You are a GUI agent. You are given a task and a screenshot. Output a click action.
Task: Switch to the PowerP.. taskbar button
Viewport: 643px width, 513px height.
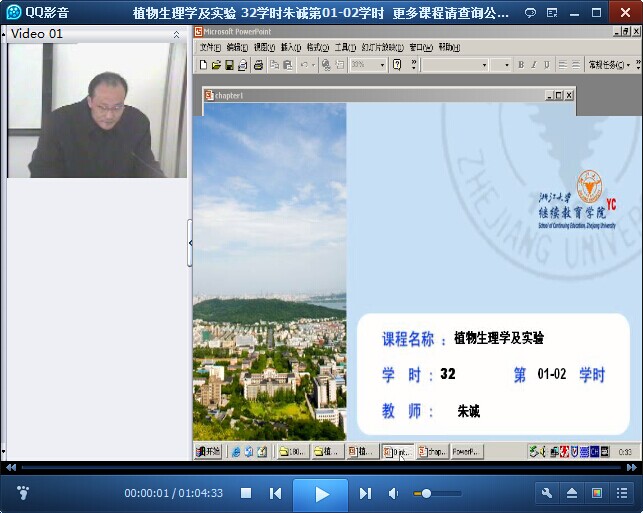467,451
